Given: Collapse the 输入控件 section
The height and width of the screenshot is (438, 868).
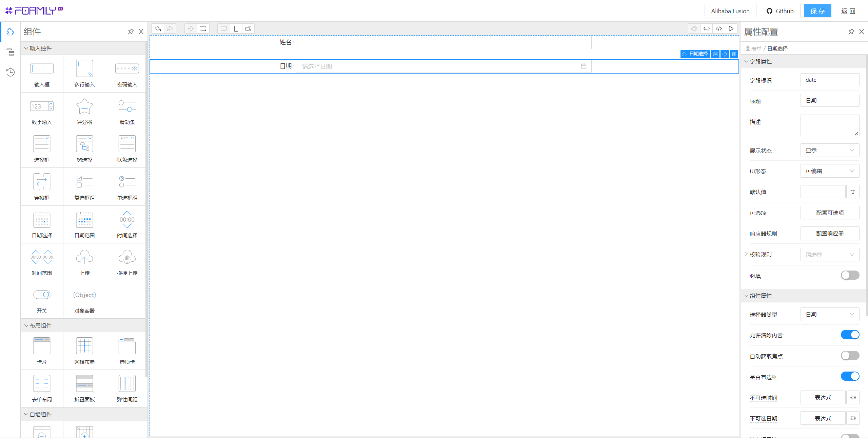Looking at the screenshot, I should coord(84,48).
